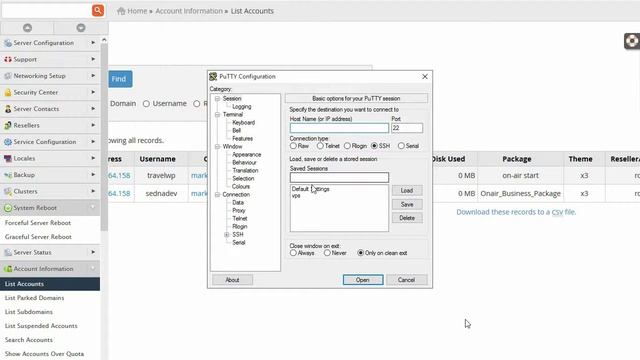Viewport: 640px width, 360px height.
Task: Click the Clusters sidebar icon
Action: (8, 191)
